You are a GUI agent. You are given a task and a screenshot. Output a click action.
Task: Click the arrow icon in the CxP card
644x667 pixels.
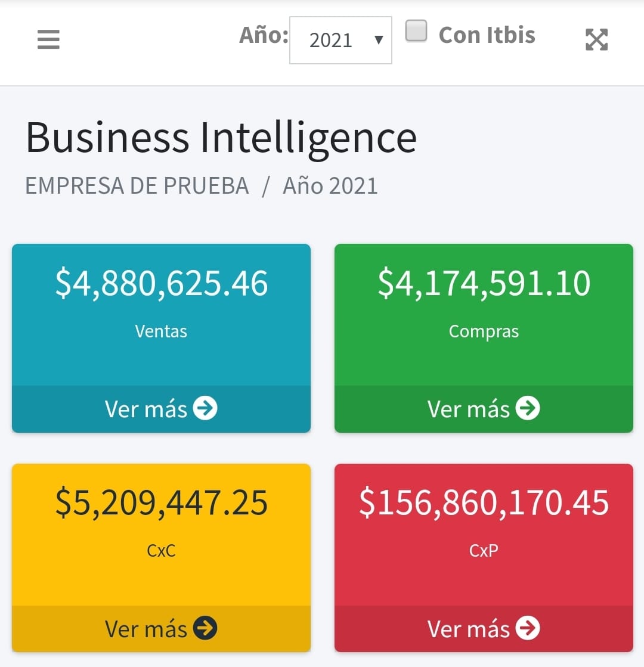point(528,628)
